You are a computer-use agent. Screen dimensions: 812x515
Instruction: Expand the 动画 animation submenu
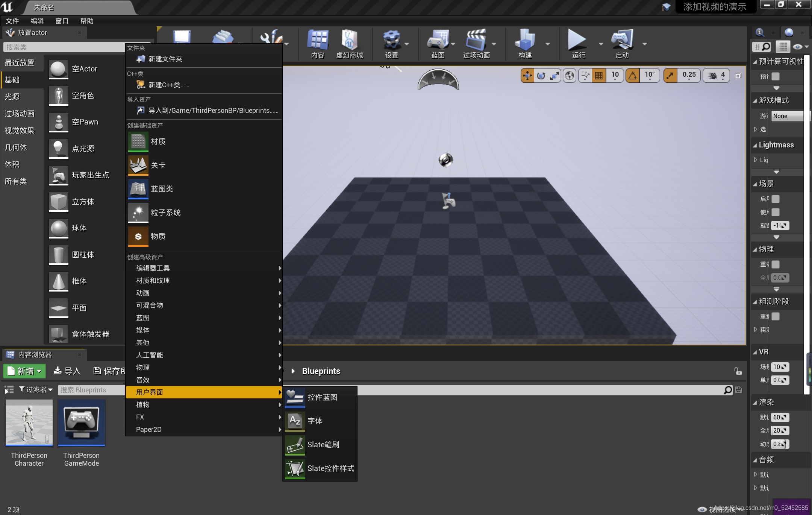click(x=204, y=293)
